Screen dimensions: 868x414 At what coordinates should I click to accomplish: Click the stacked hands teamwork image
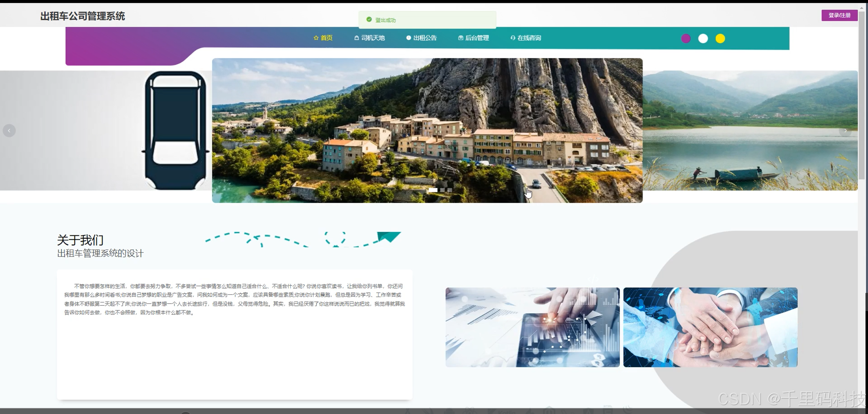point(710,327)
